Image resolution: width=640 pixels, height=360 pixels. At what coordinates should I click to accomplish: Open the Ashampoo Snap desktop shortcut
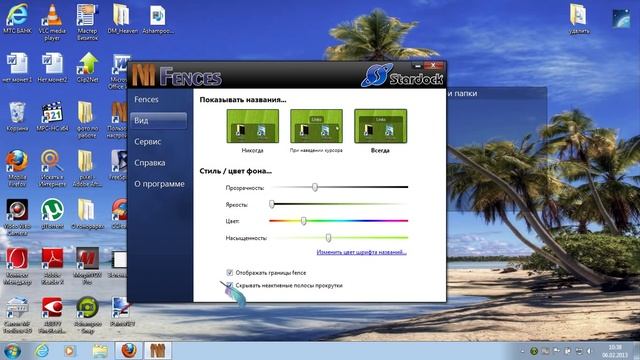coord(87,315)
